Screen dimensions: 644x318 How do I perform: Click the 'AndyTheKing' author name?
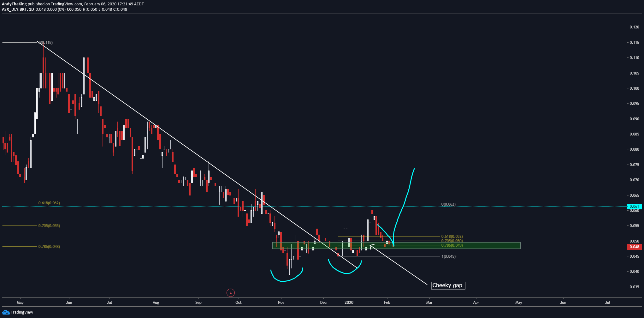coord(14,4)
